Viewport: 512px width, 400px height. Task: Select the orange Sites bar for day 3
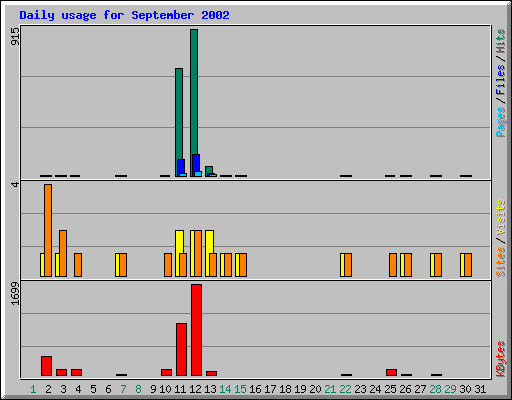click(63, 253)
